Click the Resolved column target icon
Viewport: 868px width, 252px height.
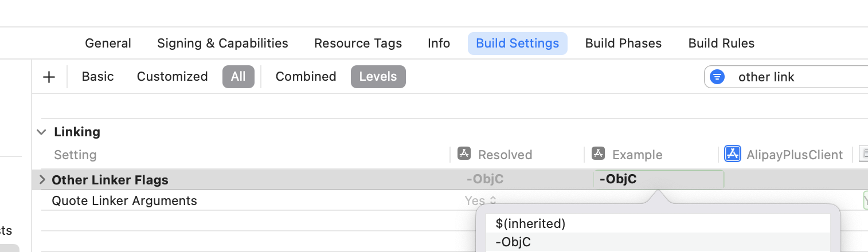464,154
